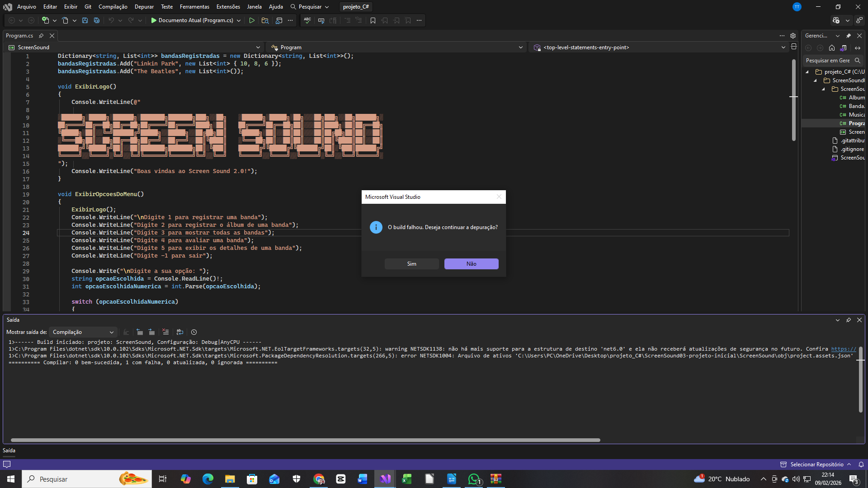Click the Save All toolbar icon
Screen dimensions: 868x488
point(96,20)
